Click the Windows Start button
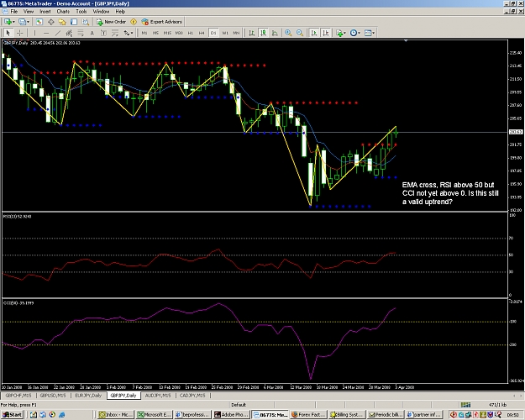This screenshot has width=525, height=420. click(x=12, y=415)
